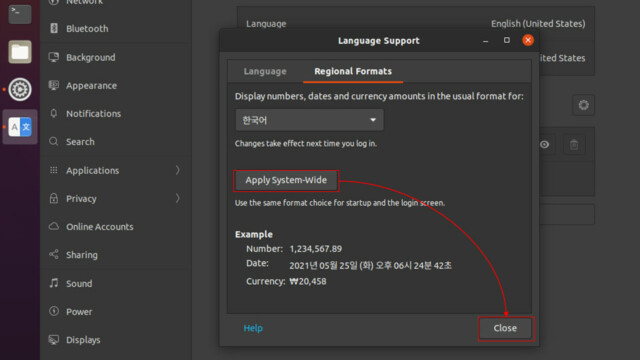Click the Settings gear dock icon

click(20, 89)
